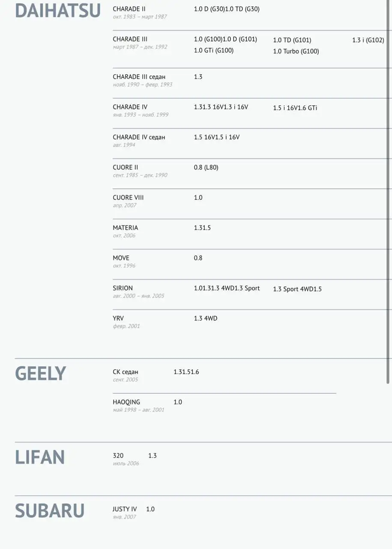Click the 1.0 GTi (G100) engine

[213, 51]
